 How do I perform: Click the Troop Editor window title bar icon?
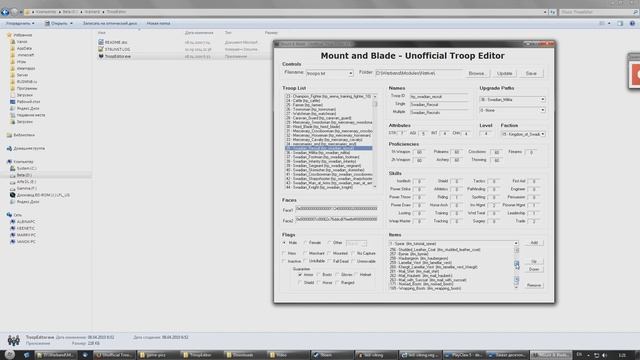[x=277, y=44]
